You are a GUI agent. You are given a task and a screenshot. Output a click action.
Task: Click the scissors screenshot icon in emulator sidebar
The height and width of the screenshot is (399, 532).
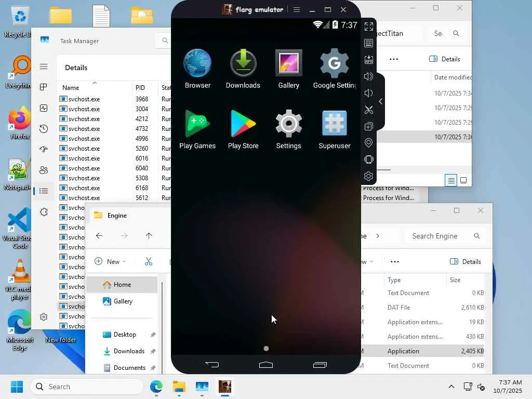click(x=369, y=110)
